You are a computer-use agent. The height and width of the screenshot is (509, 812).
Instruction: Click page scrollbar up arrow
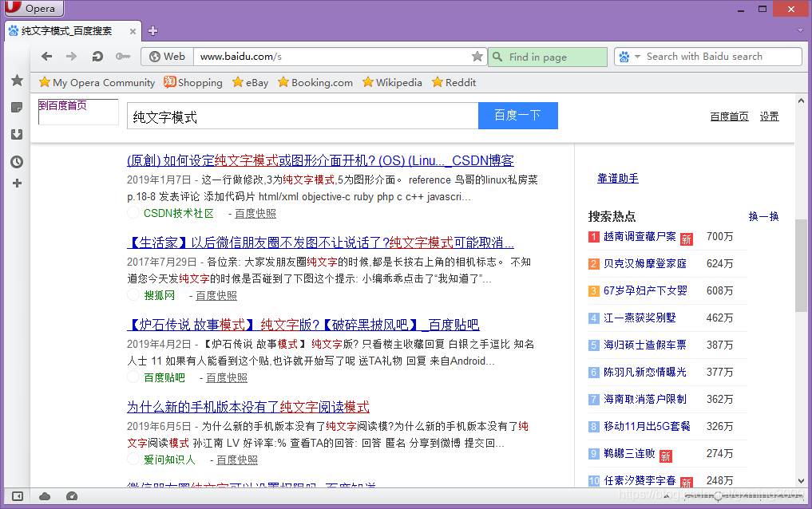801,101
